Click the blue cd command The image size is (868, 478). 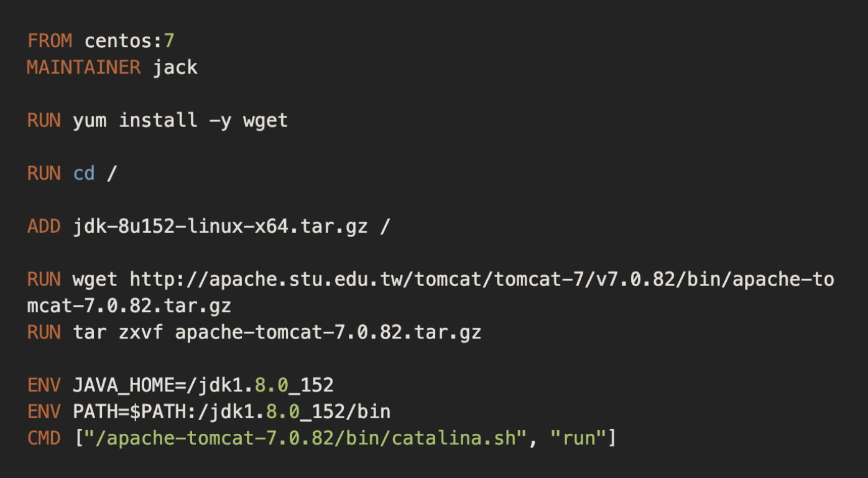[84, 174]
